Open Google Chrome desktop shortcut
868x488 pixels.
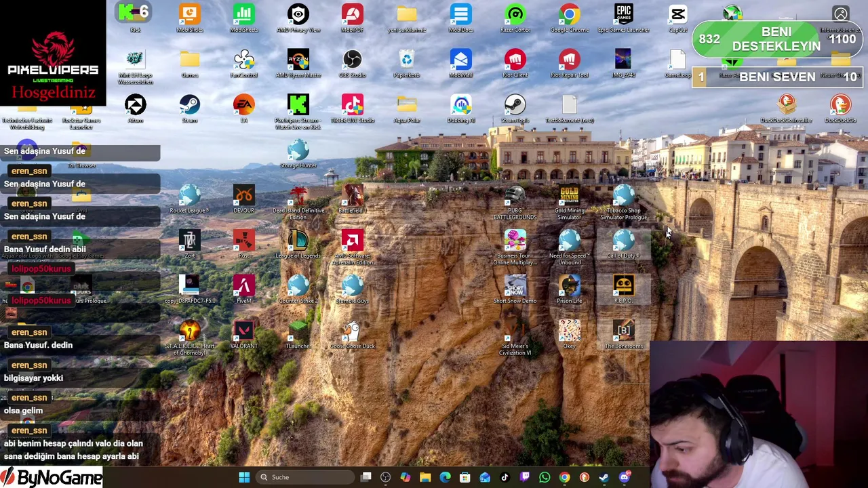coord(569,18)
